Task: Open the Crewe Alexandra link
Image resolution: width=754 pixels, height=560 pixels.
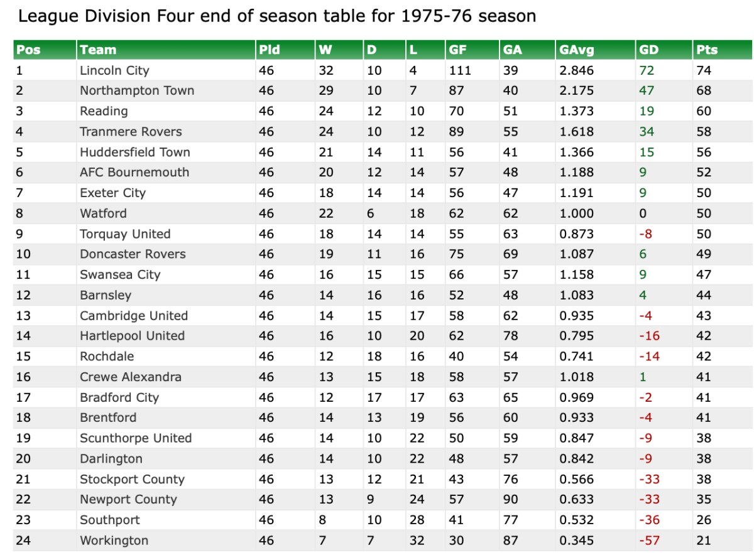Action: [x=131, y=377]
